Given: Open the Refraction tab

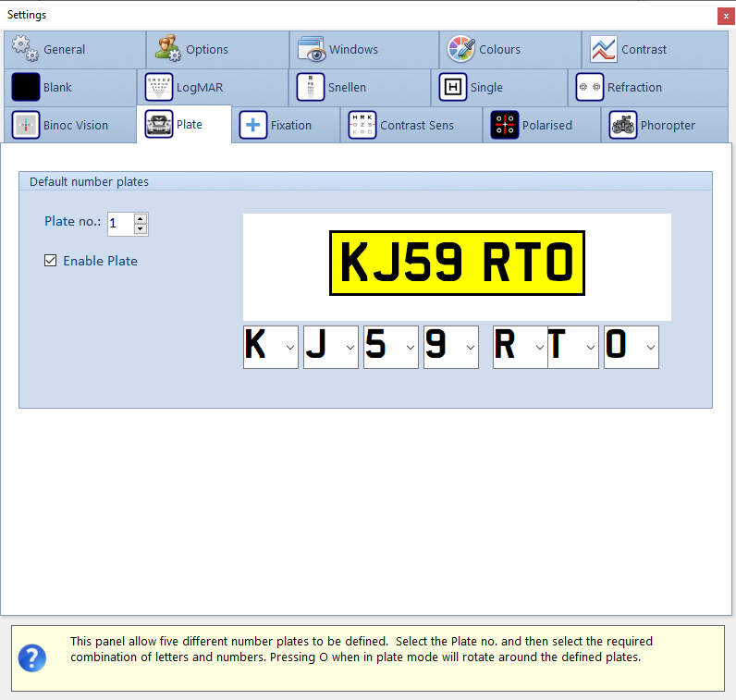Looking at the screenshot, I should click(x=633, y=87).
